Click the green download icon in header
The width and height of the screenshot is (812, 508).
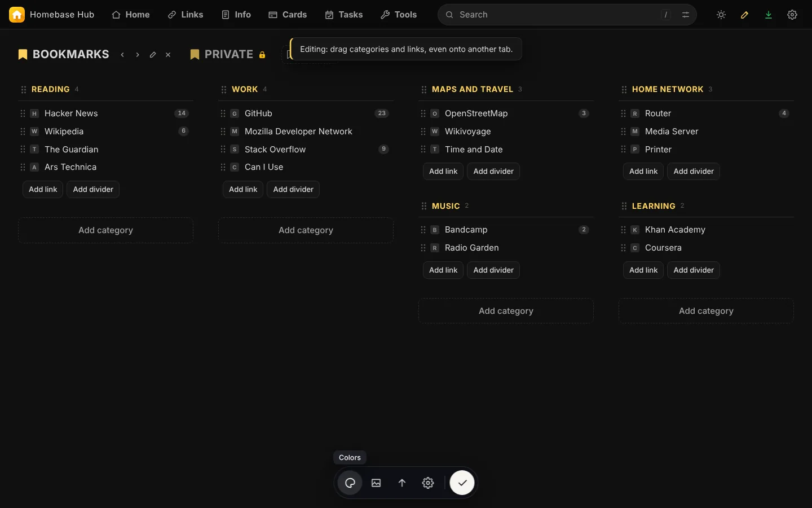[768, 15]
